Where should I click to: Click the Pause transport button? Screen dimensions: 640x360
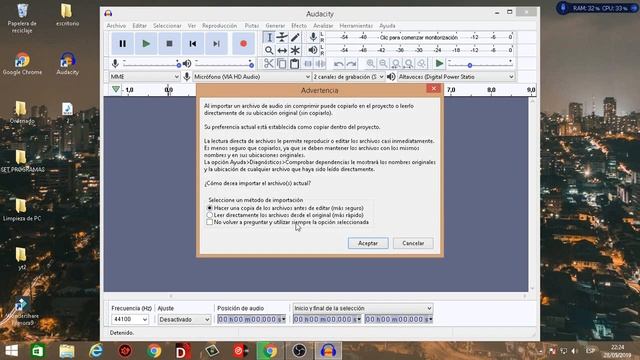click(x=122, y=44)
